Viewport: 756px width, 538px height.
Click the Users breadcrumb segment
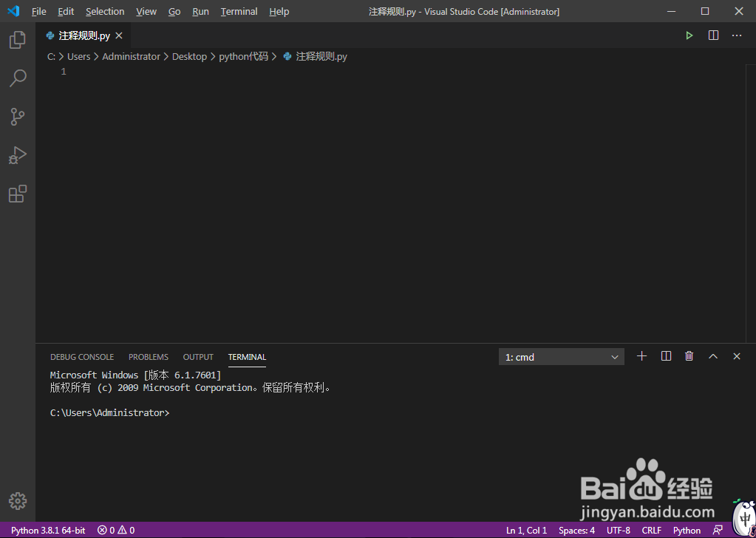coord(78,56)
